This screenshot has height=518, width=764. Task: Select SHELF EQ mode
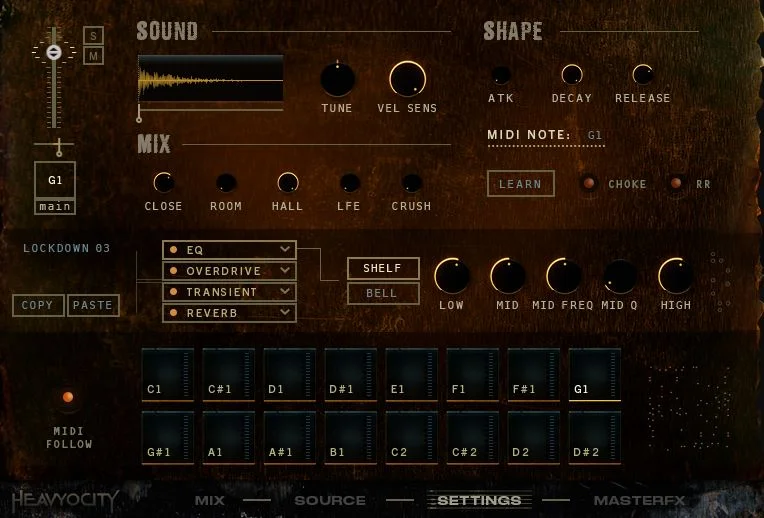coord(383,268)
